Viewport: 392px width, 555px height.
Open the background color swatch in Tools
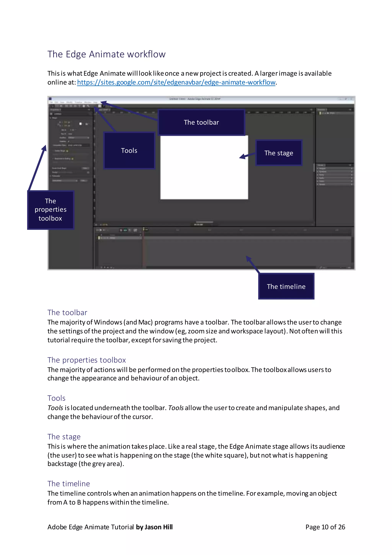[100, 106]
